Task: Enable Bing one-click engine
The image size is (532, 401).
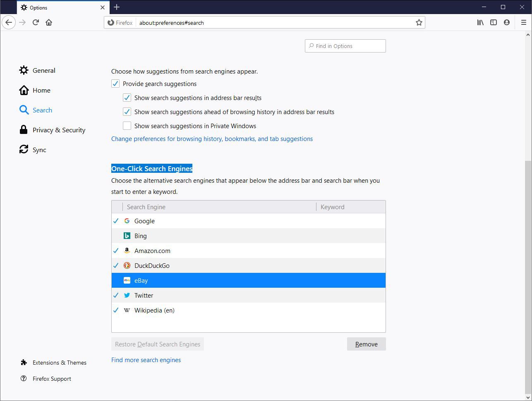Action: [116, 236]
